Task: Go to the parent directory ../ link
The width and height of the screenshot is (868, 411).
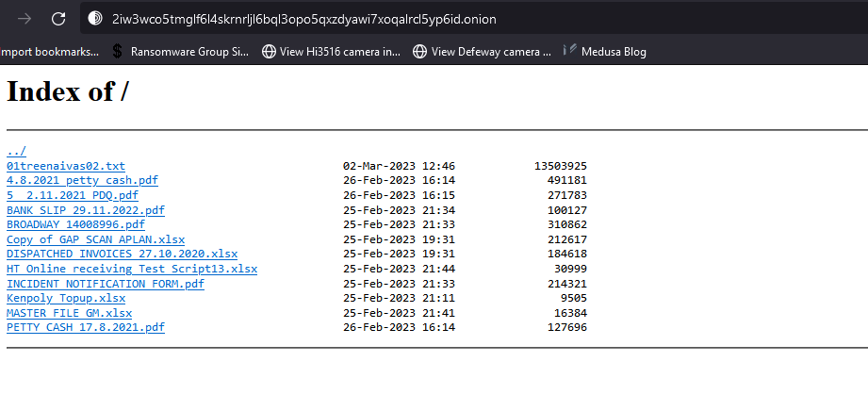Action: pos(16,151)
